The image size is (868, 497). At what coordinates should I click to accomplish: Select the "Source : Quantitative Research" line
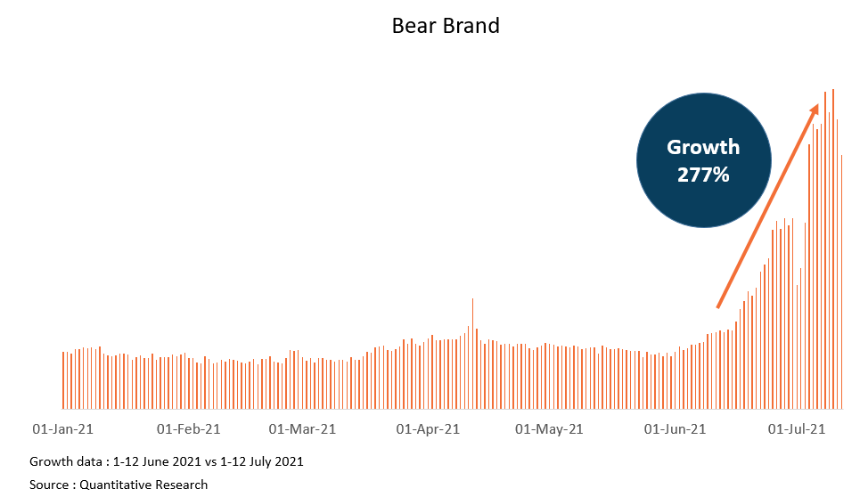(119, 485)
